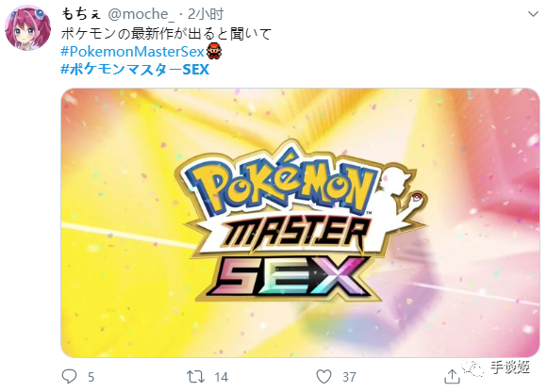This screenshot has height=392, width=547.
Task: Open the #ポケモンマスターSEX hashtag link
Action: click(135, 70)
